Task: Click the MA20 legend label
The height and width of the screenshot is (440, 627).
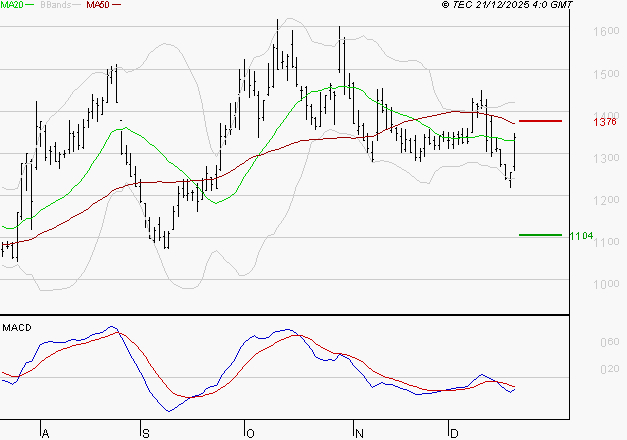Action: coord(11,5)
